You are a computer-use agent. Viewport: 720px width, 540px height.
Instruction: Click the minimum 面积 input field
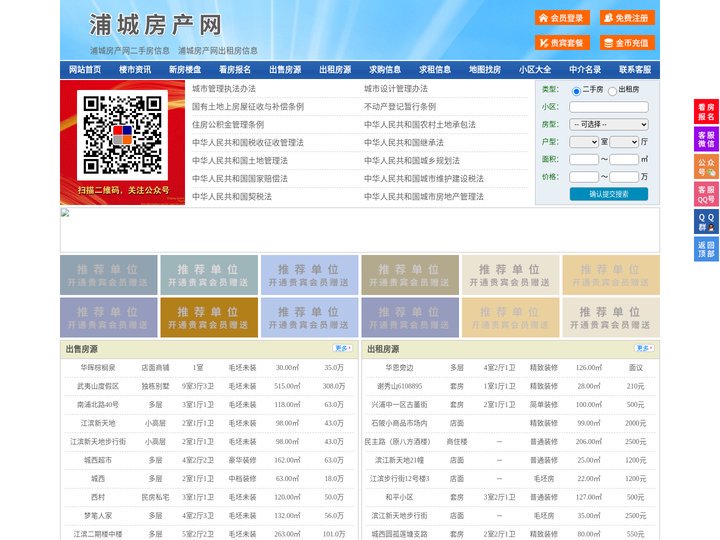point(584,159)
